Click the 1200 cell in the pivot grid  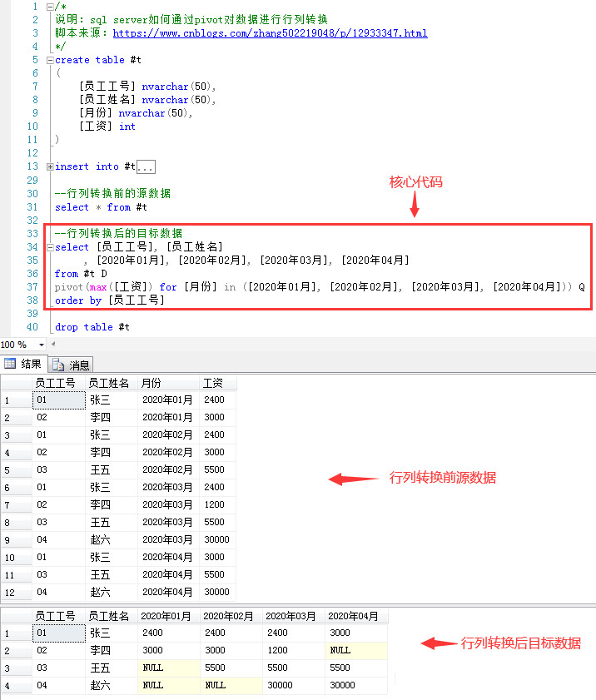point(294,650)
